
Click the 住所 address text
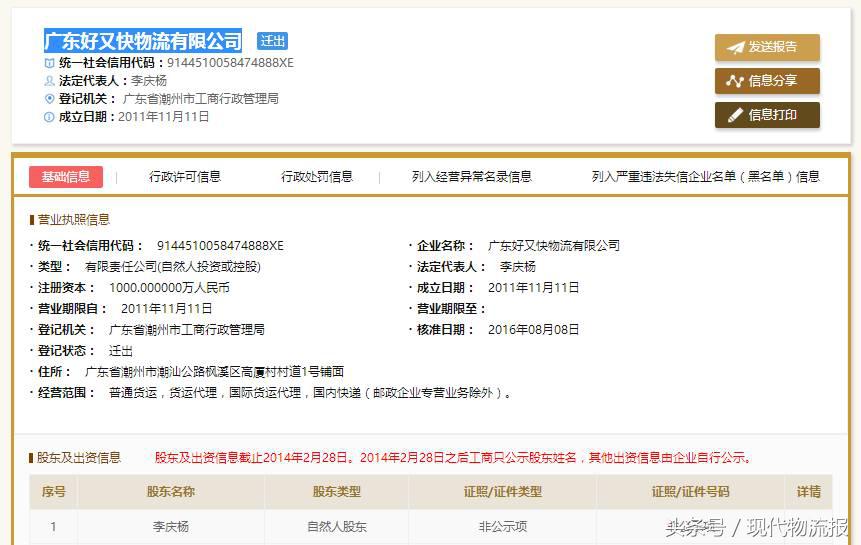click(214, 372)
